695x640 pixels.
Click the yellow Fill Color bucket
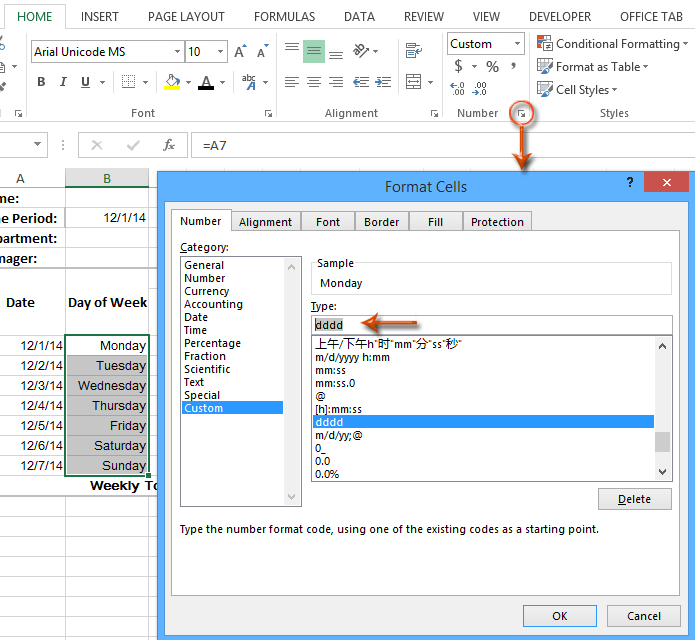tap(172, 82)
